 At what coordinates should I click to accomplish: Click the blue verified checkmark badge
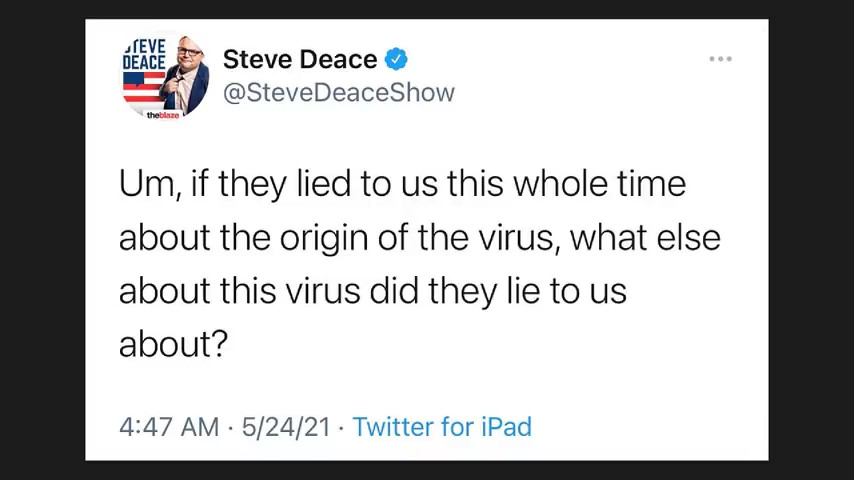[397, 59]
